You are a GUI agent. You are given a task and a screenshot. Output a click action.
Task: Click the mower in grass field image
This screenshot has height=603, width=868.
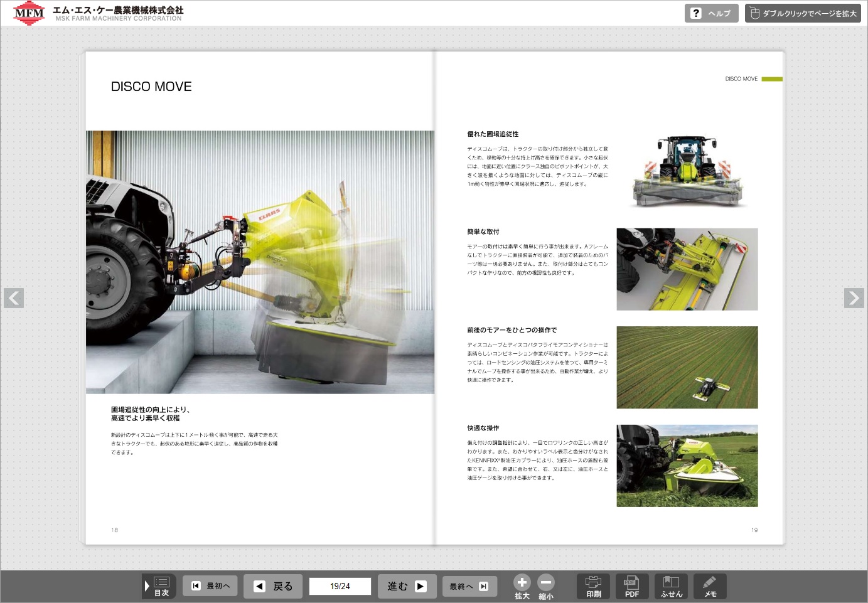click(x=687, y=466)
